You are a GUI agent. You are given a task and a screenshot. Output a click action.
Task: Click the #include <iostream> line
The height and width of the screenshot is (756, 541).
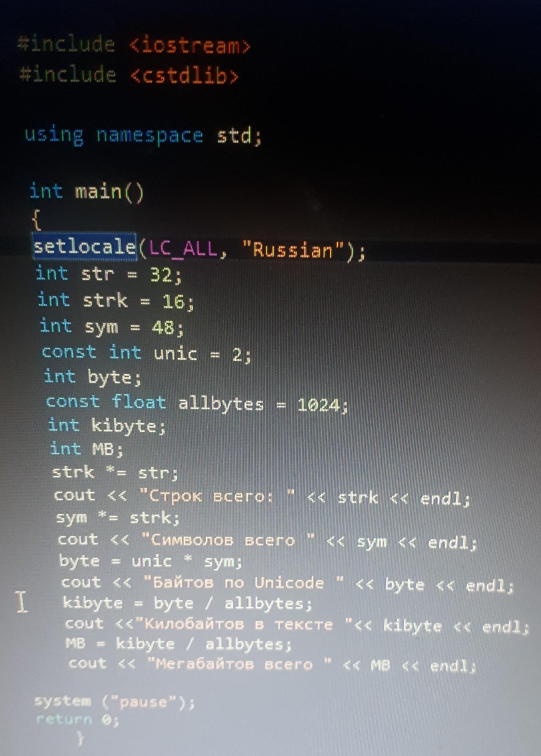pos(134,44)
